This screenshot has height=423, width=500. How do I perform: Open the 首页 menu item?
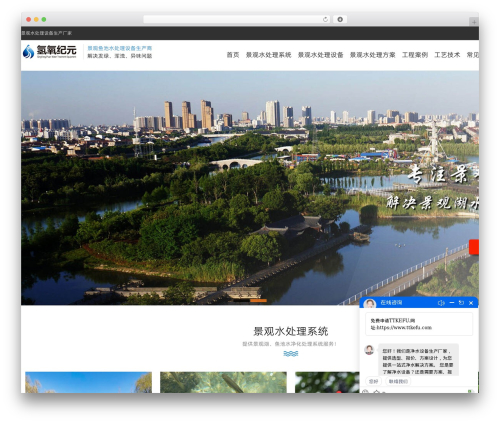coord(233,55)
